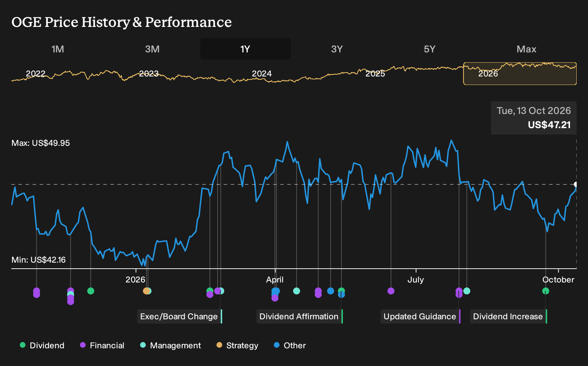The image size is (588, 366).
Task: Click the OGE Price History & Performance title
Action: pos(122,22)
